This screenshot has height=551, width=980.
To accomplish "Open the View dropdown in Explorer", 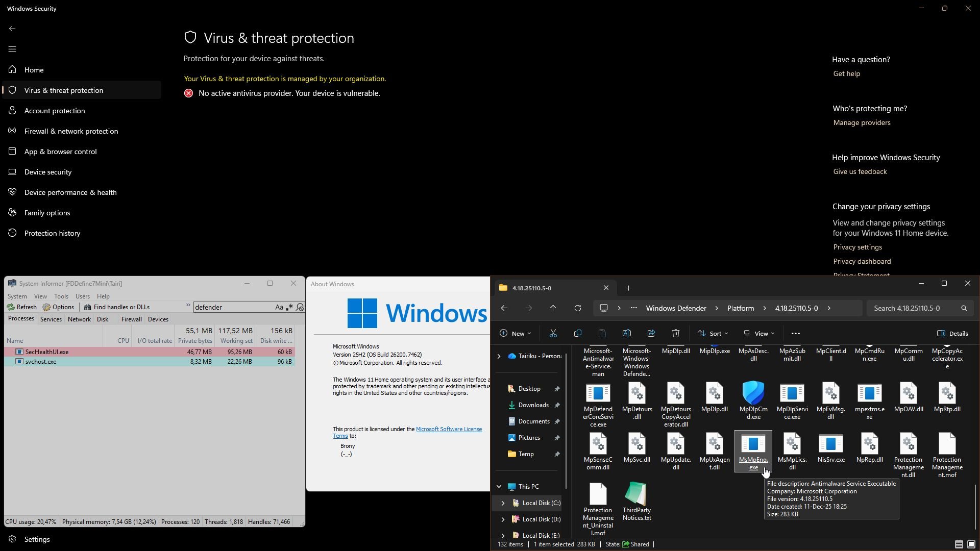I will pos(759,334).
